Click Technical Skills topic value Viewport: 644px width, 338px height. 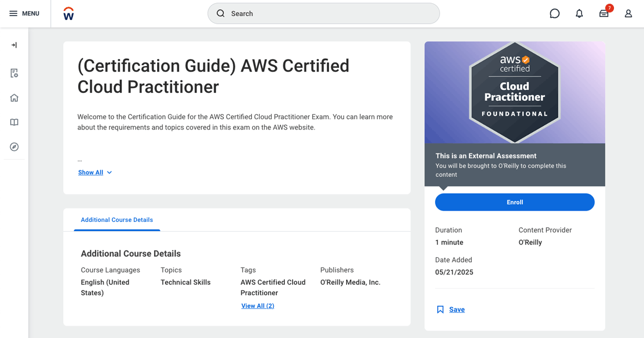[186, 282]
